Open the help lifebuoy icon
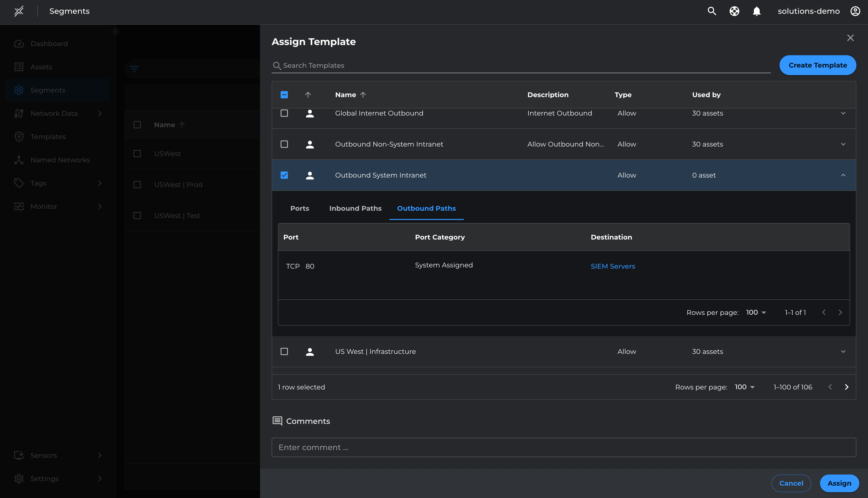 click(734, 11)
